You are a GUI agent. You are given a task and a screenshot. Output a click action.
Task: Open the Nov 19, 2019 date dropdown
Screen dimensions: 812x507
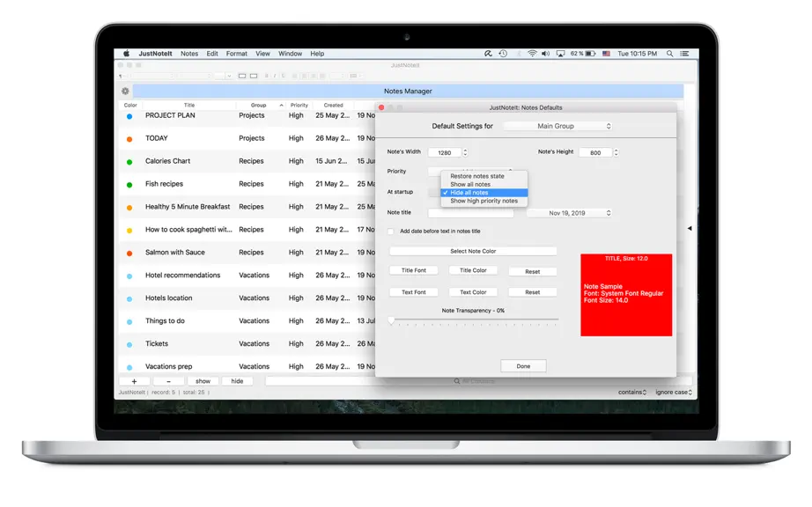pyautogui.click(x=570, y=213)
